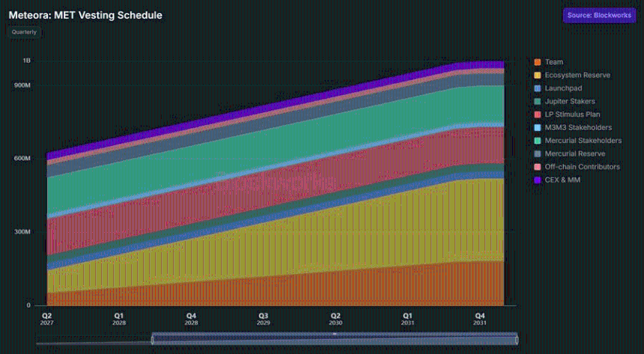Toggle the CEX & MM legend swatch
This screenshot has width=644, height=354.
(x=538, y=180)
